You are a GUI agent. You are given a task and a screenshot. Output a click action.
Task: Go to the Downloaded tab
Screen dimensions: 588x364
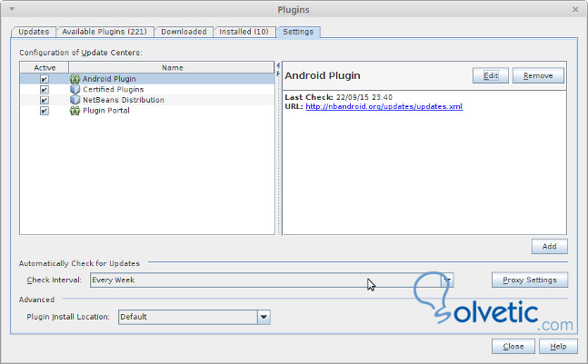tap(184, 32)
